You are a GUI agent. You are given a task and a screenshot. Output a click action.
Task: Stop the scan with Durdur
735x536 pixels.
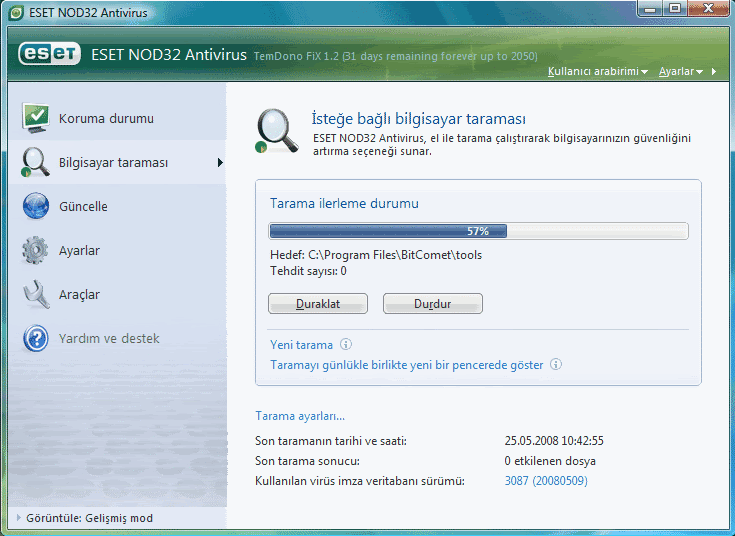(x=433, y=303)
